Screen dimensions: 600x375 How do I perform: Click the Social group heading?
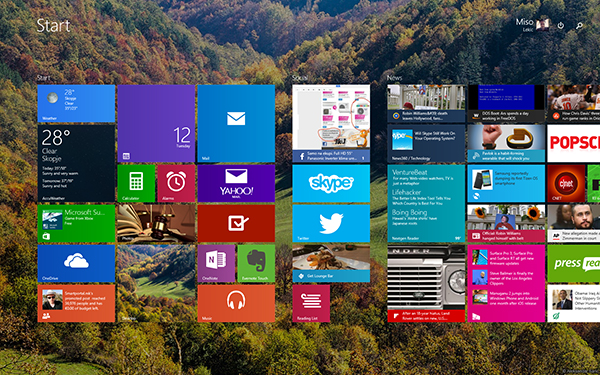[x=300, y=78]
